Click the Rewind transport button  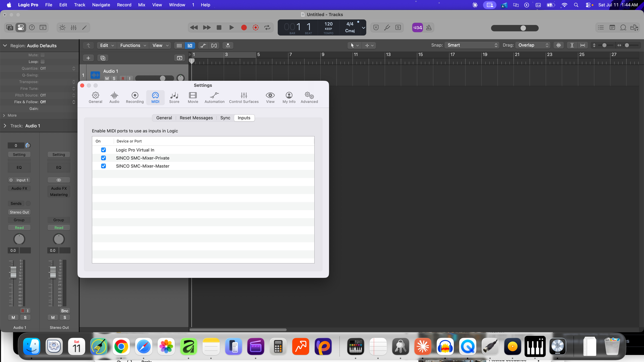(x=194, y=27)
